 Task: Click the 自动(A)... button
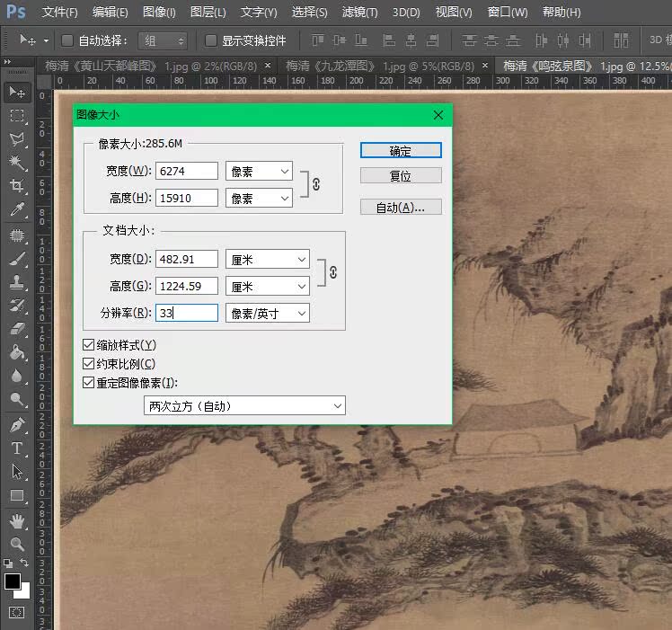[401, 207]
